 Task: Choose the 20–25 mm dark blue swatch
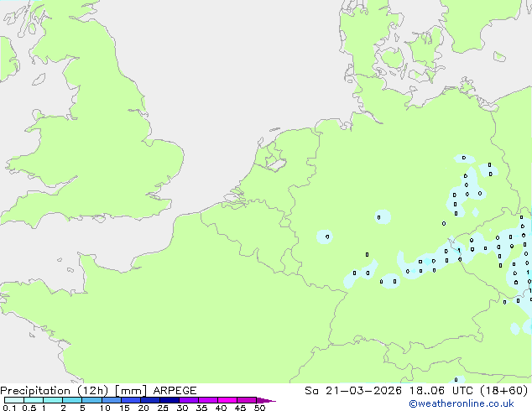click(x=150, y=400)
